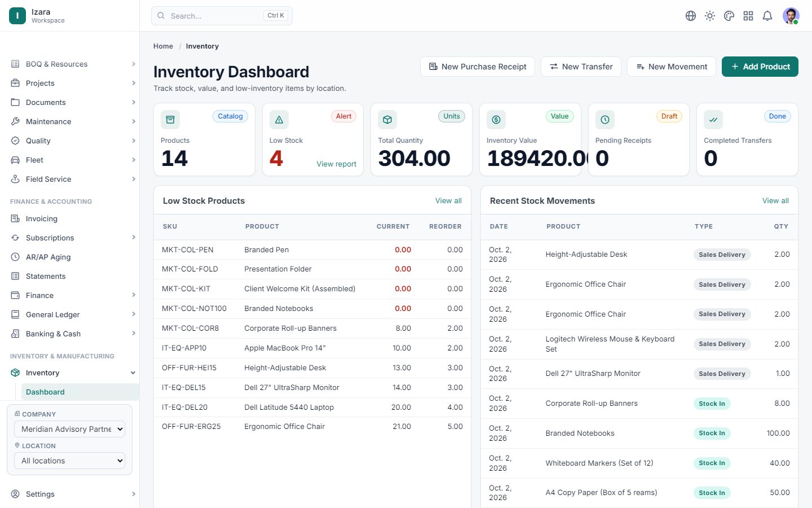The width and height of the screenshot is (812, 508).
Task: Expand the BOQ & Resources menu
Action: tap(73, 64)
